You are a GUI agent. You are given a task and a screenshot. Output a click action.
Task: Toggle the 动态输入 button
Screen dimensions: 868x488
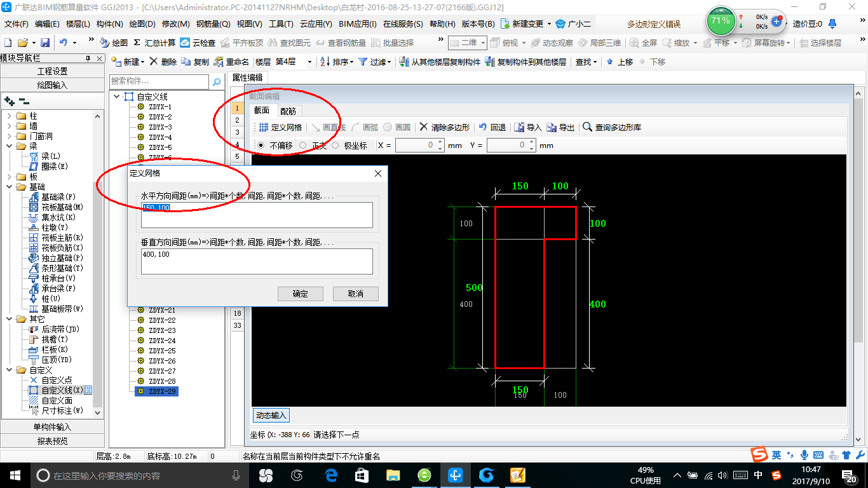click(x=271, y=415)
